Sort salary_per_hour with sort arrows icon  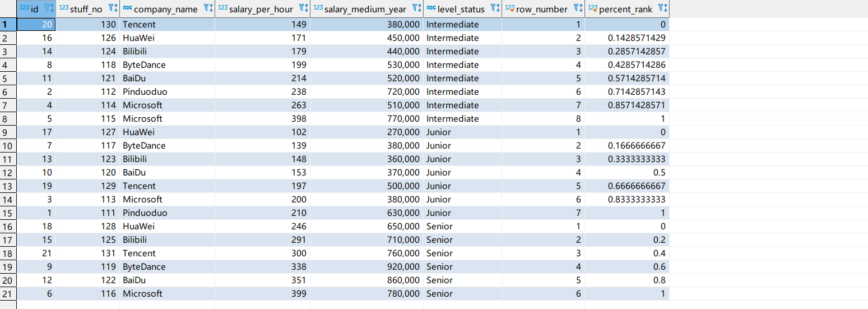pos(307,8)
